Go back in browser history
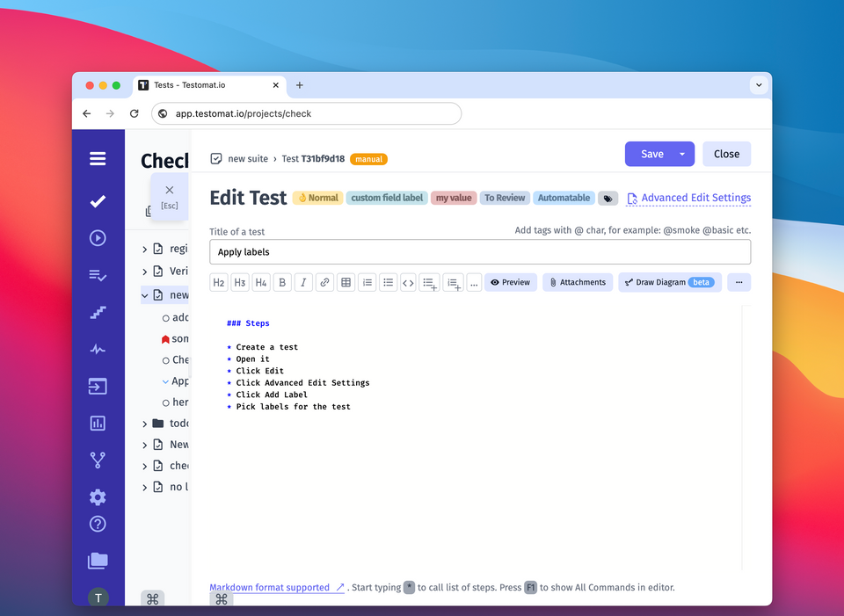 click(x=87, y=113)
